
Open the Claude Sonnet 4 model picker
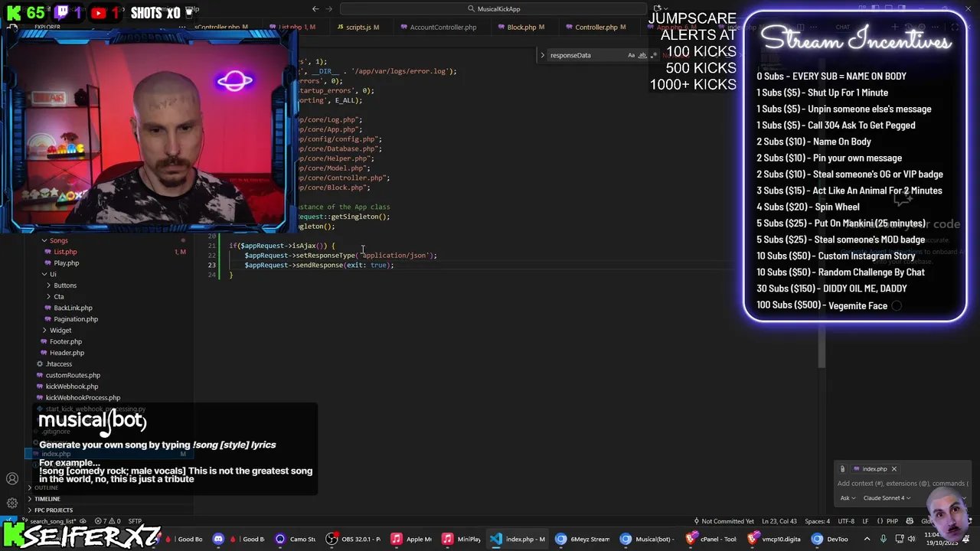[887, 498]
